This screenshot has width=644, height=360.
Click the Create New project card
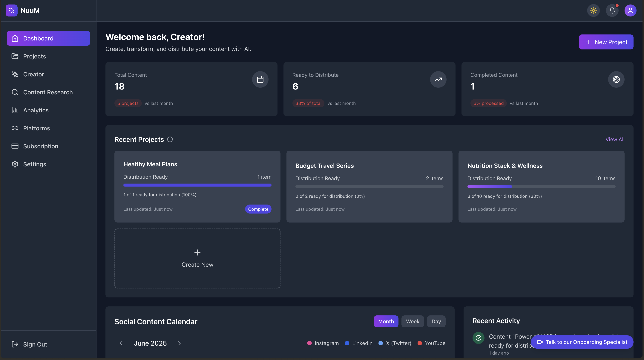point(197,258)
